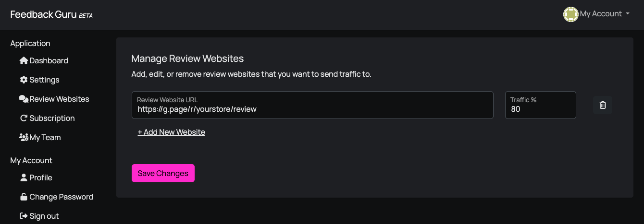Click the Sign out arrow icon
Image resolution: width=644 pixels, height=224 pixels.
pos(24,216)
